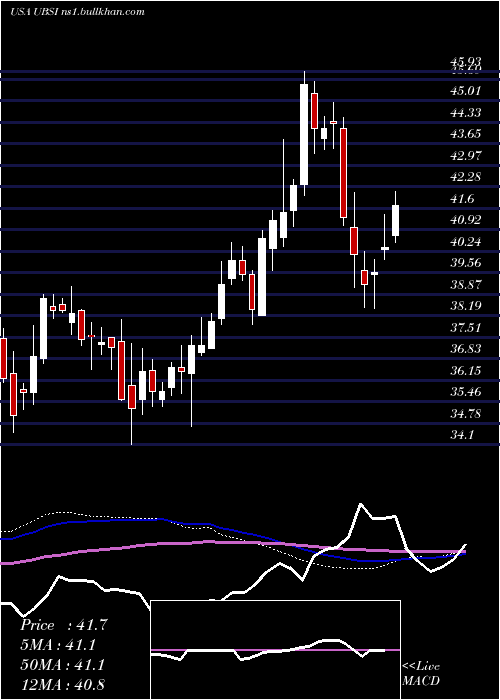The height and width of the screenshot is (700, 500).
Task: Select the 36.83 price level label
Action: (466, 349)
